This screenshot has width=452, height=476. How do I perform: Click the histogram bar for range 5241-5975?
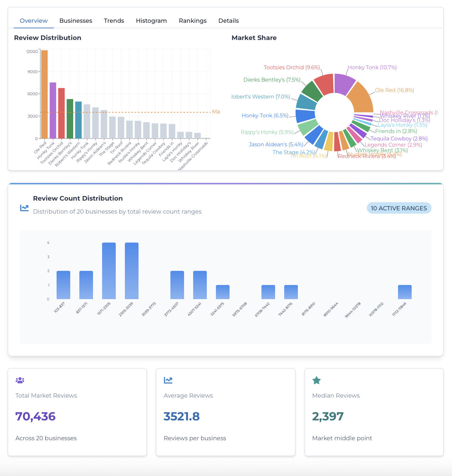[x=223, y=292]
